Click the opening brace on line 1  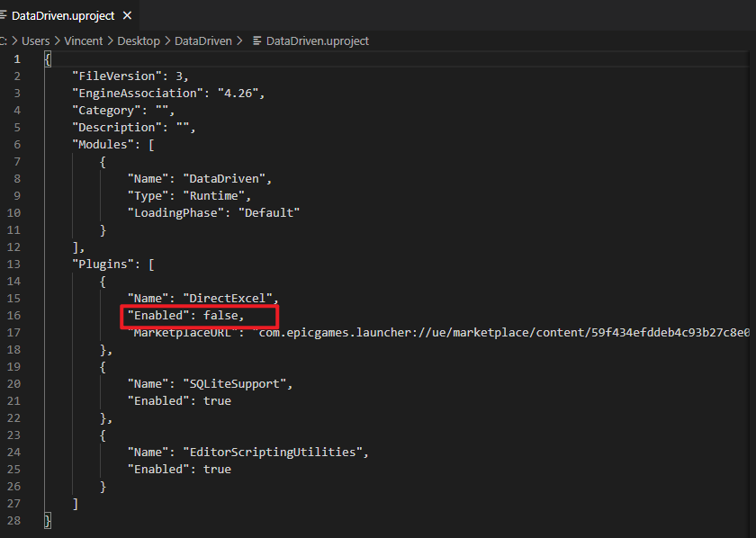[x=47, y=59]
